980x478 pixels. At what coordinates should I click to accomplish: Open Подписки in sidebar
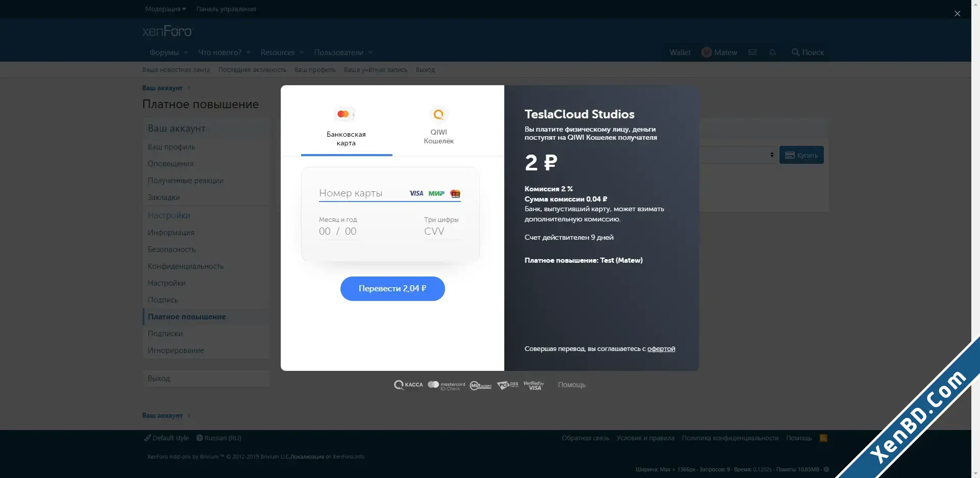click(x=206, y=334)
